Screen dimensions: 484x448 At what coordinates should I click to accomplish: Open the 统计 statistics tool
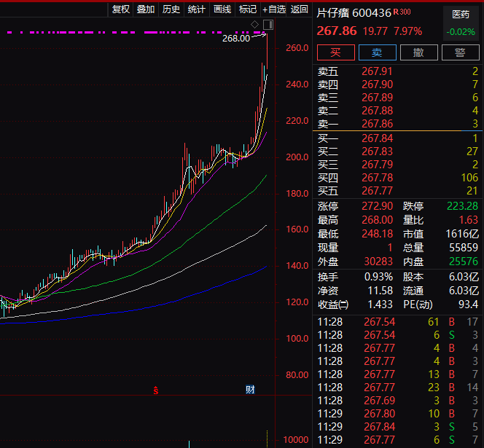196,9
